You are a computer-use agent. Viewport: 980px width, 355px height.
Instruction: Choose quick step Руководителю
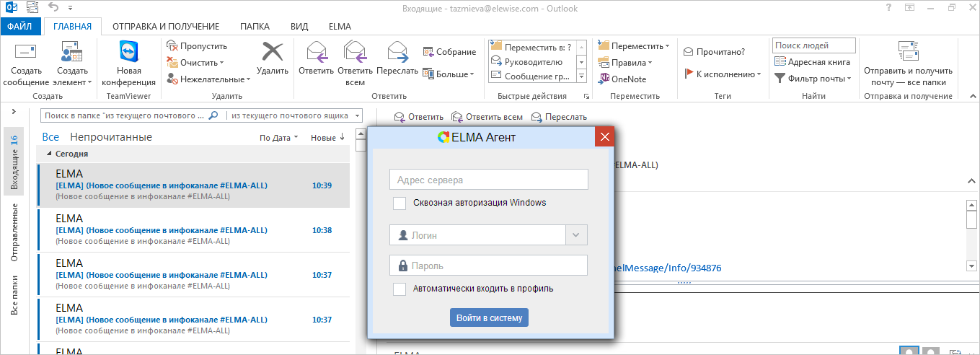pos(531,61)
